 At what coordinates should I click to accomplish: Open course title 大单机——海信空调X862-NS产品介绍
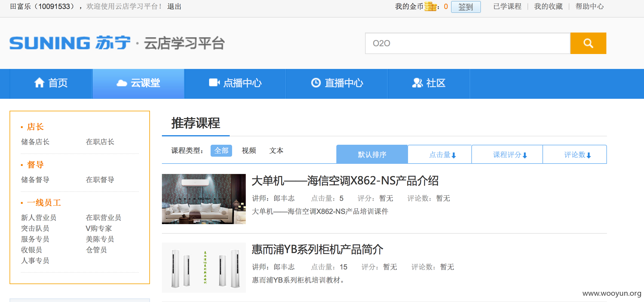pyautogui.click(x=345, y=181)
